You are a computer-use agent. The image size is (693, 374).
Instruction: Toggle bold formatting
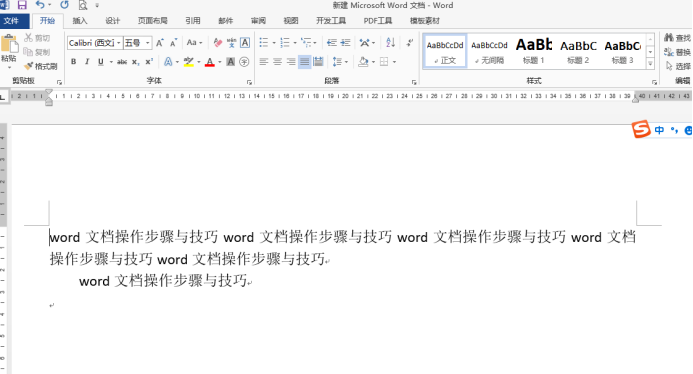pyautogui.click(x=73, y=62)
